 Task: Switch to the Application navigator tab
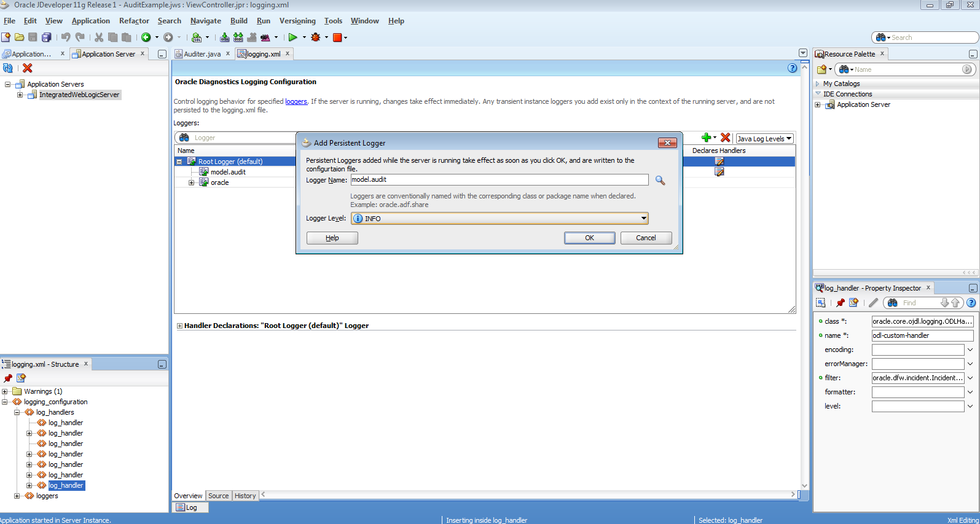32,54
